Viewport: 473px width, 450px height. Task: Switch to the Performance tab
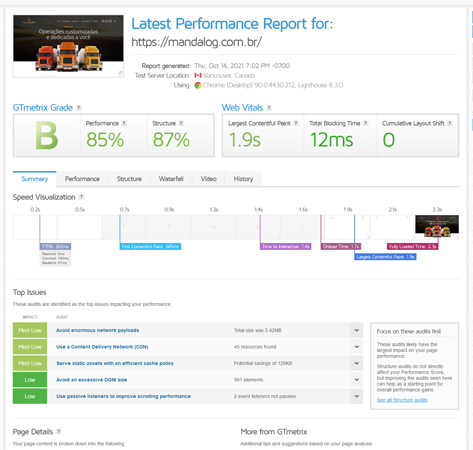[x=82, y=179]
